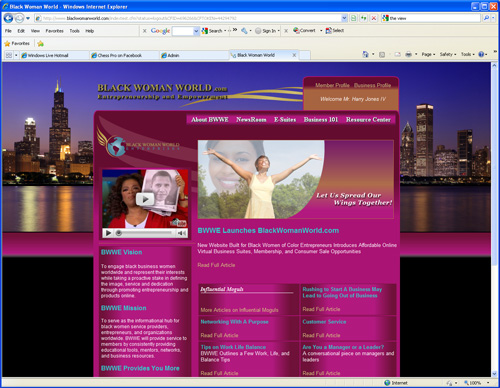Click the Stop loading red X icon
Viewport: 500px width, 388px height.
click(x=374, y=18)
